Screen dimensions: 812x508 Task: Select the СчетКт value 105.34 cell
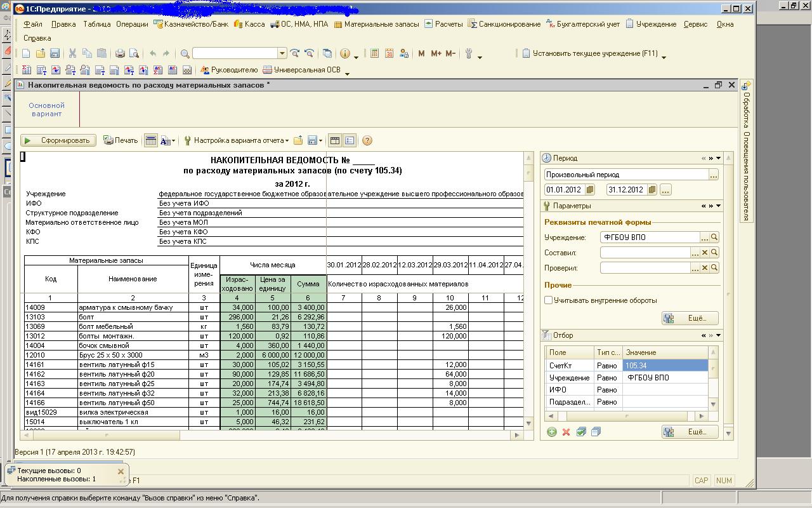pos(665,366)
